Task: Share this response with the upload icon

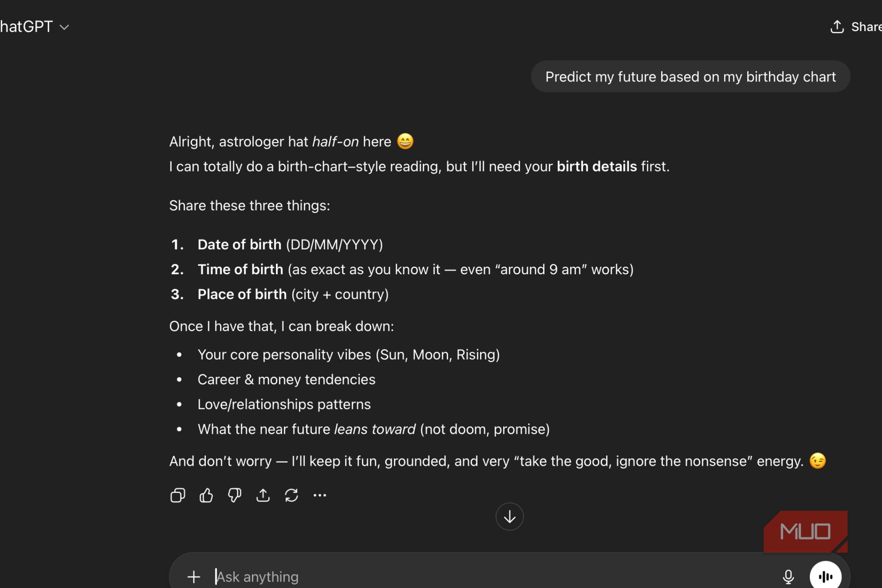Action: pos(263,496)
